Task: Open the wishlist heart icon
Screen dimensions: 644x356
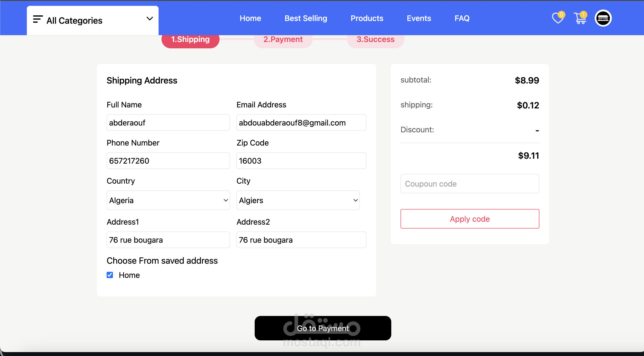Action: point(557,19)
